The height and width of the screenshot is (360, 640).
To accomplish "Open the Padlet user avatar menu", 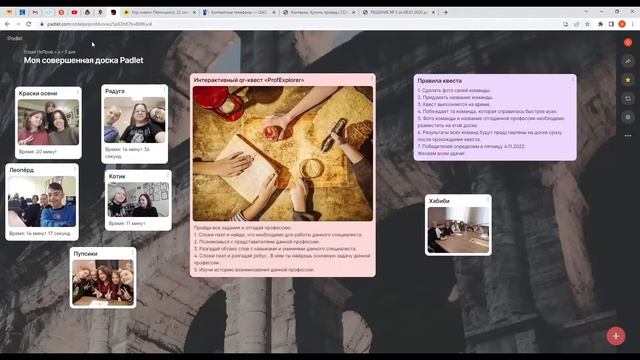I will click(628, 42).
